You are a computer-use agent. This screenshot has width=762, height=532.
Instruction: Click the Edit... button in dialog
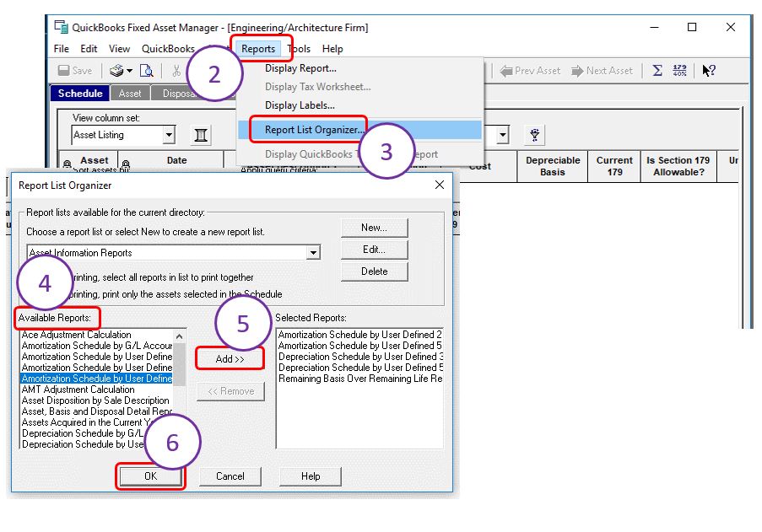coord(374,250)
